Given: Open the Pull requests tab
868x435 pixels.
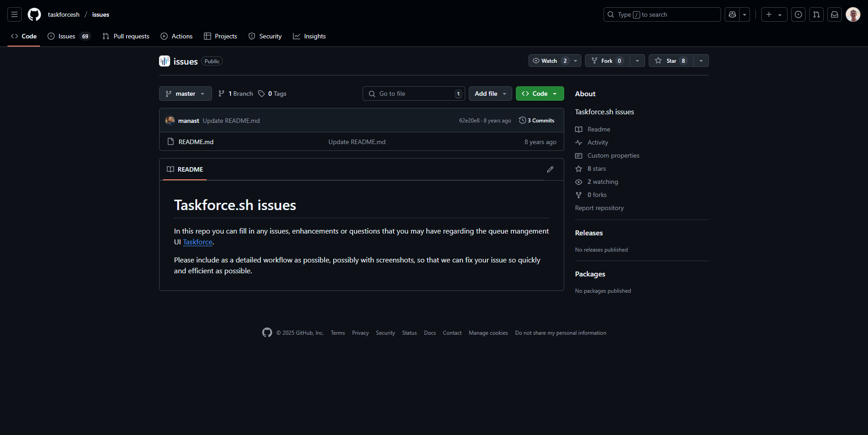Looking at the screenshot, I should coord(126,36).
